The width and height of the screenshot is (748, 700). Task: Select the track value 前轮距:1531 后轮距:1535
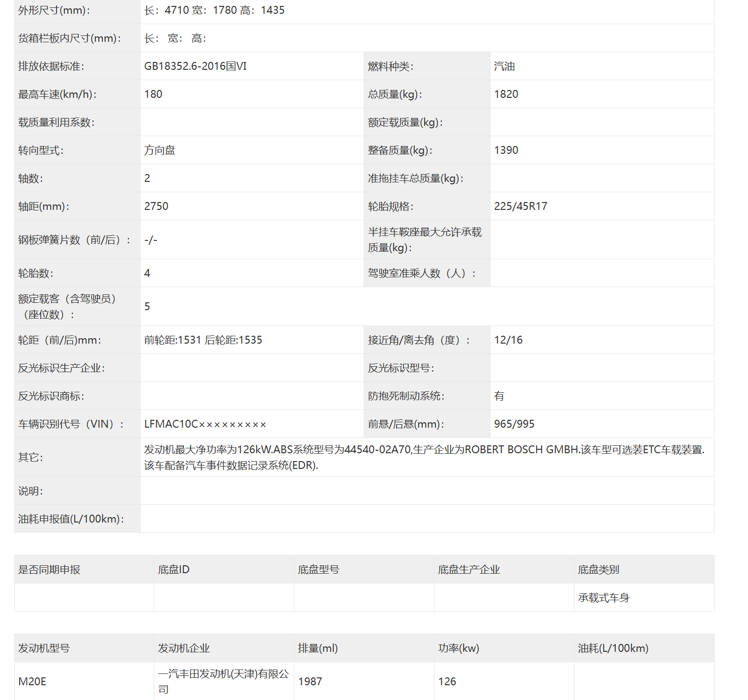(x=203, y=340)
